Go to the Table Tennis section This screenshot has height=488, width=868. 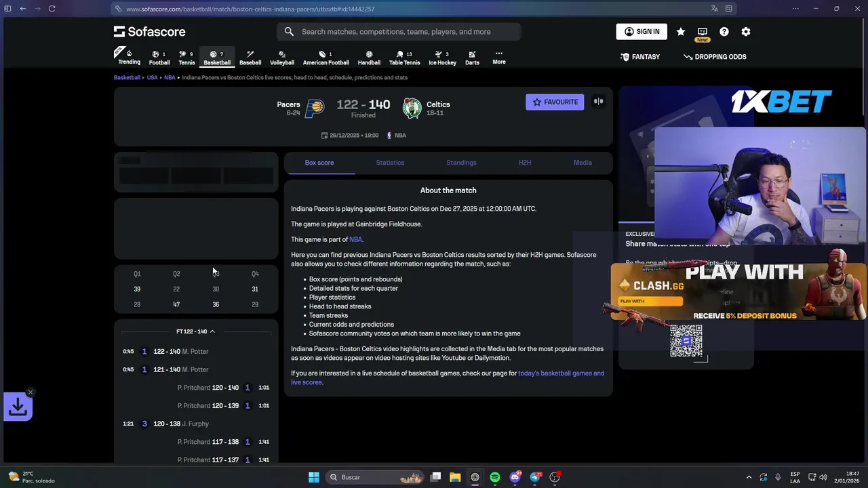(x=404, y=58)
